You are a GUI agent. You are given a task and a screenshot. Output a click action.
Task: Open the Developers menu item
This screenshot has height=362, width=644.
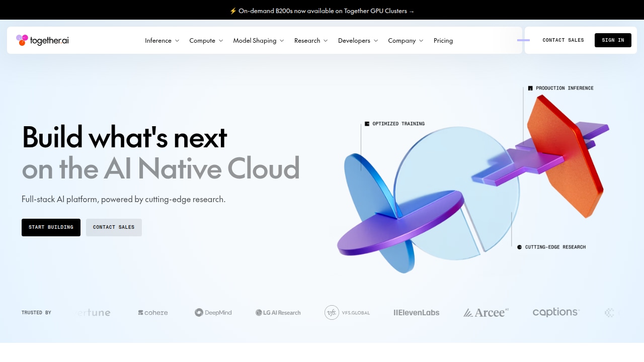click(x=358, y=41)
